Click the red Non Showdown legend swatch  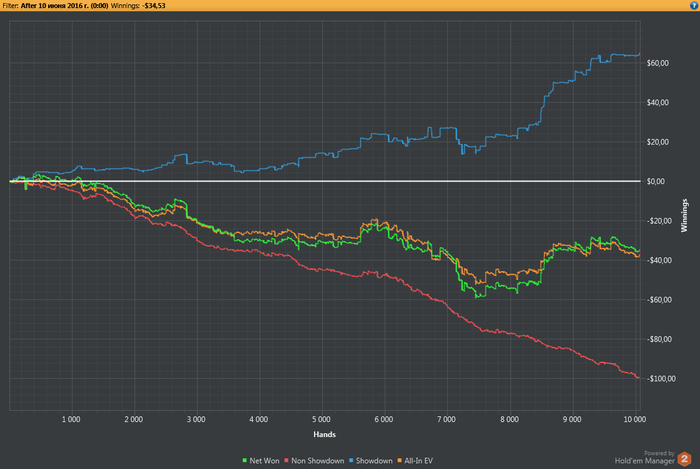(x=286, y=460)
